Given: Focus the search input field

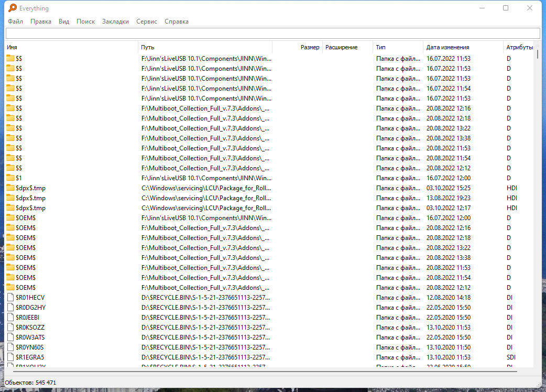Looking at the screenshot, I should (x=273, y=34).
